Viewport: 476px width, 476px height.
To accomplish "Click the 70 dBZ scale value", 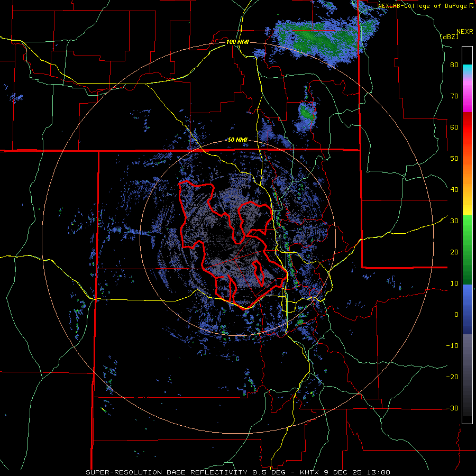I will tap(454, 96).
